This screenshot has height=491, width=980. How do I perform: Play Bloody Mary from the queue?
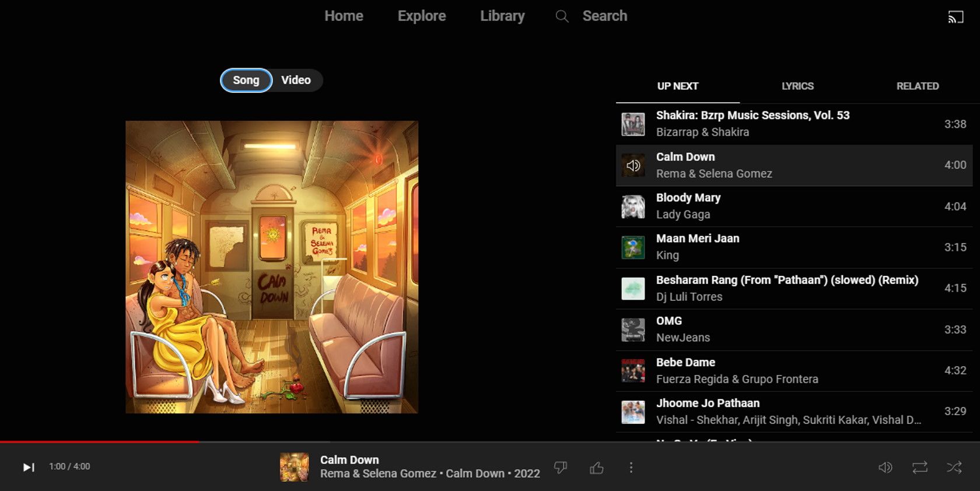click(794, 206)
